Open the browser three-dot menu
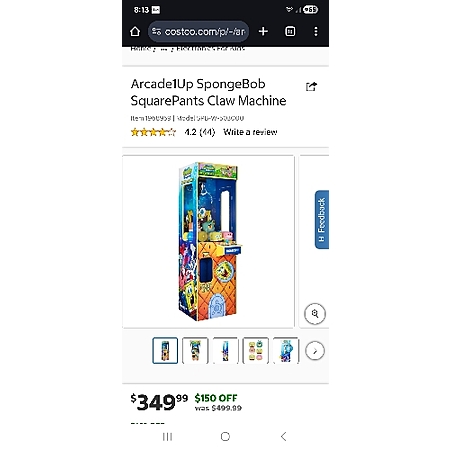The image size is (450, 450). click(316, 31)
